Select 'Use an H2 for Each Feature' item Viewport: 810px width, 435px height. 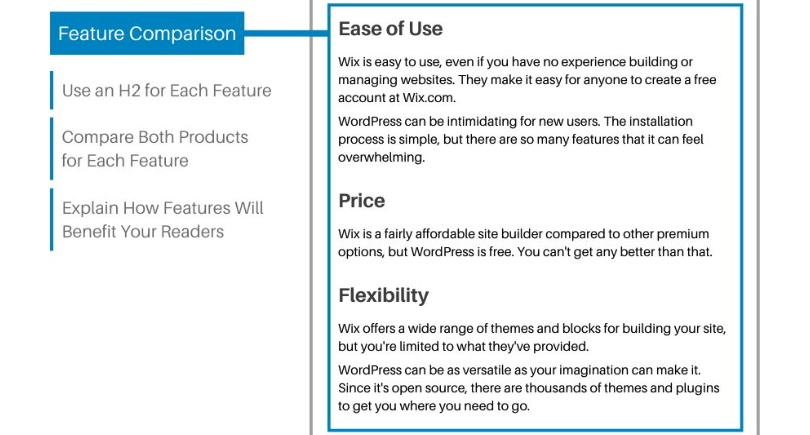click(166, 90)
